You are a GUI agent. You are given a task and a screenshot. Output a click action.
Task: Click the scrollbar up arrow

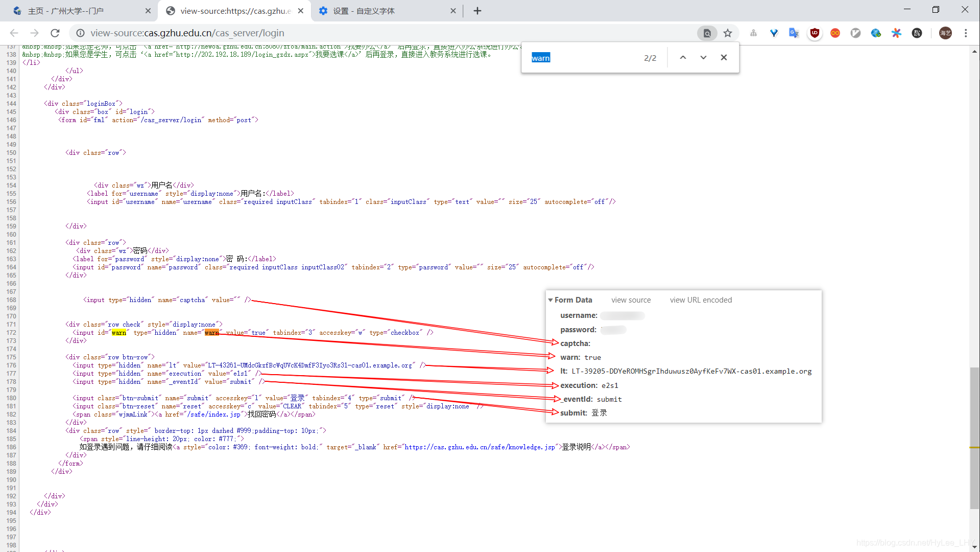coord(974,51)
